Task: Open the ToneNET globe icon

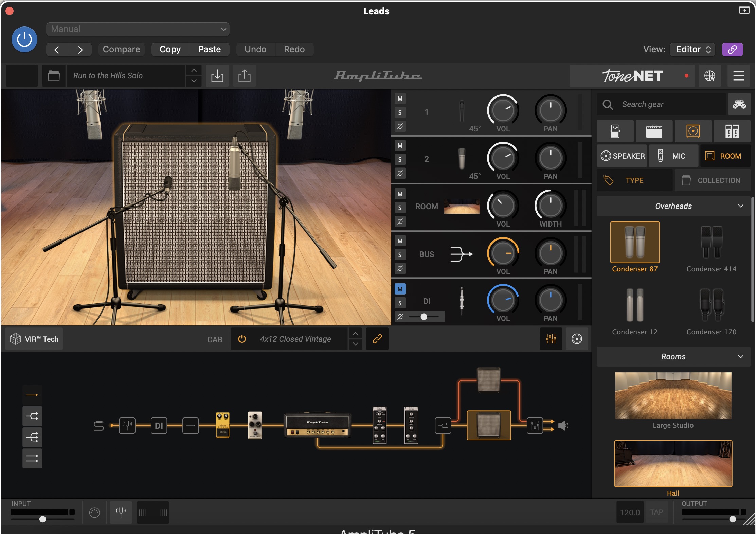Action: pyautogui.click(x=709, y=75)
